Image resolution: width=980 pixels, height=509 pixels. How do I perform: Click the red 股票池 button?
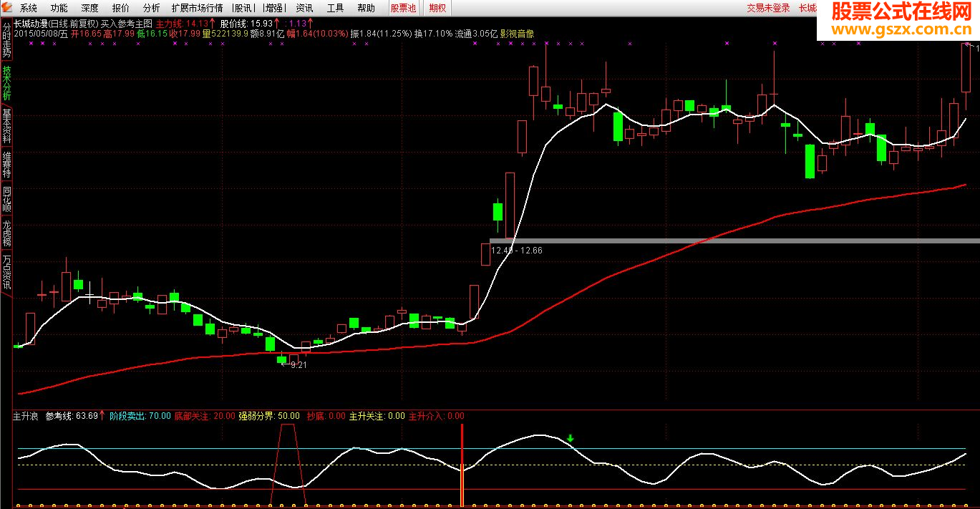(x=403, y=9)
